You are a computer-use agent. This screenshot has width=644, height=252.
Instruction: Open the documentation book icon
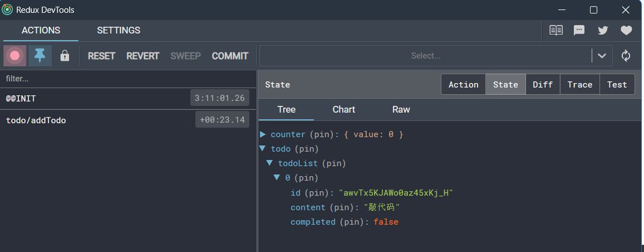click(x=556, y=30)
